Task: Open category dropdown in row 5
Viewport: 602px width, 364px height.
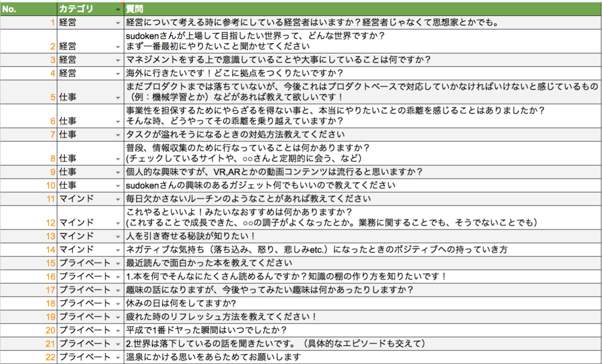Action: (118, 98)
